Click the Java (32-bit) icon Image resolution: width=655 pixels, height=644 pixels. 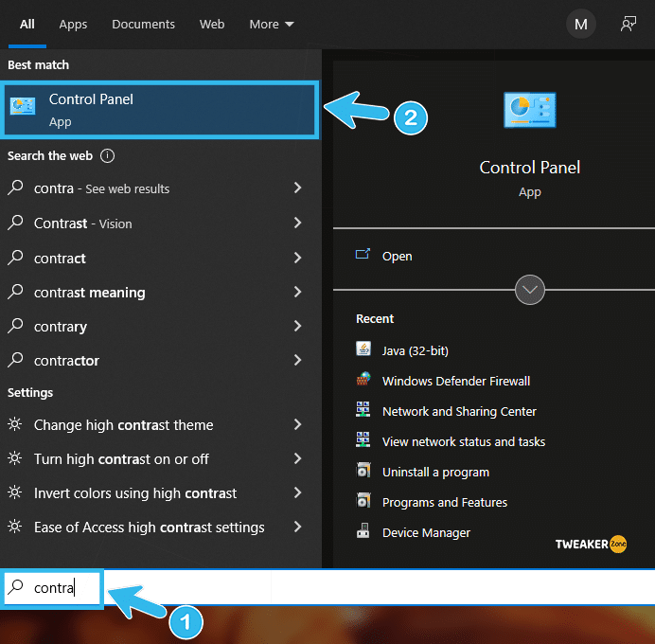tap(363, 349)
